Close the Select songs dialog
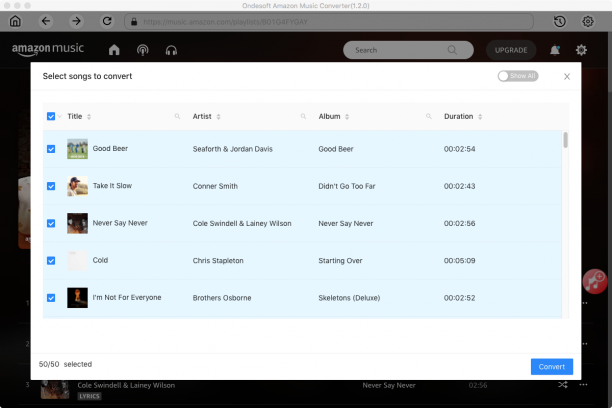 [x=567, y=77]
